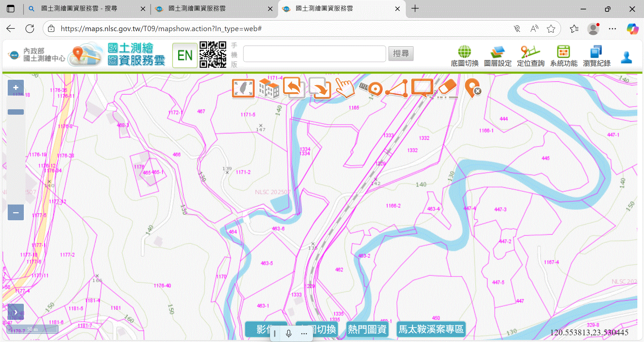Click the 搜尋 search button

(x=401, y=54)
